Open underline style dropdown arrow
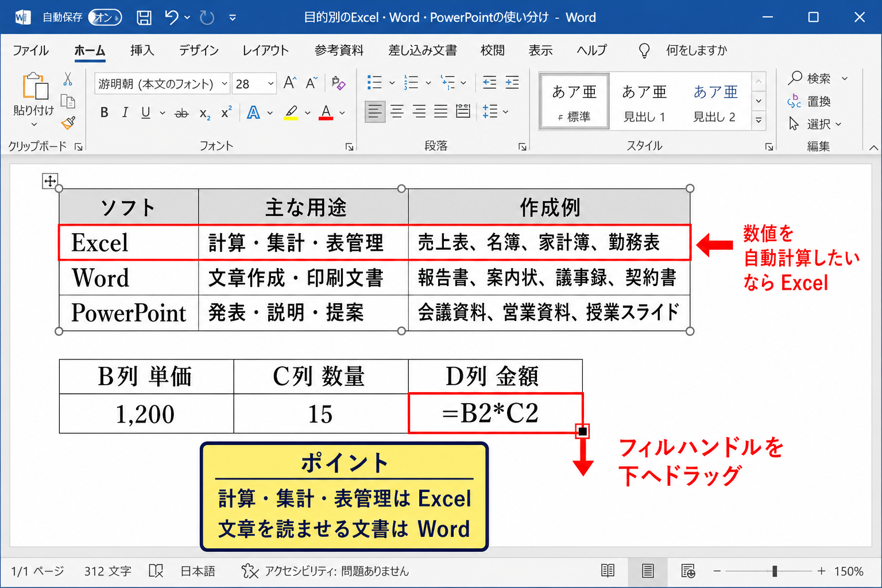The image size is (882, 588). click(x=163, y=113)
